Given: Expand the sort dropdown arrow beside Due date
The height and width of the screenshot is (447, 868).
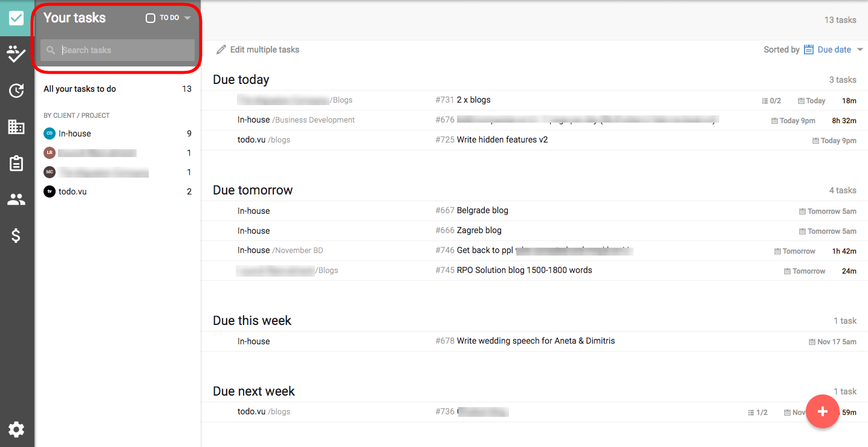Looking at the screenshot, I should [860, 50].
